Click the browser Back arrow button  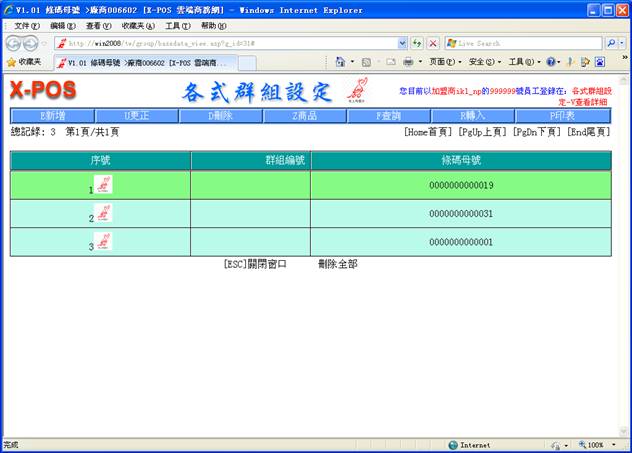pos(14,43)
